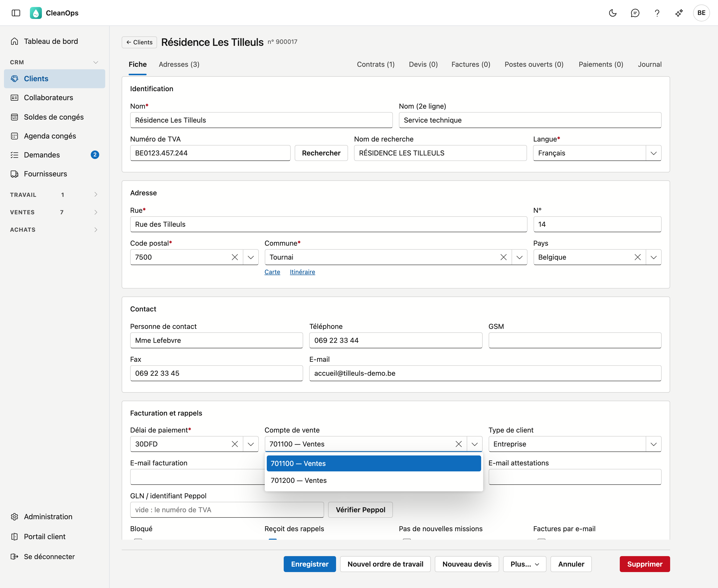Clear the Compte de vente selection
Screen dimensions: 718x588
click(459, 444)
